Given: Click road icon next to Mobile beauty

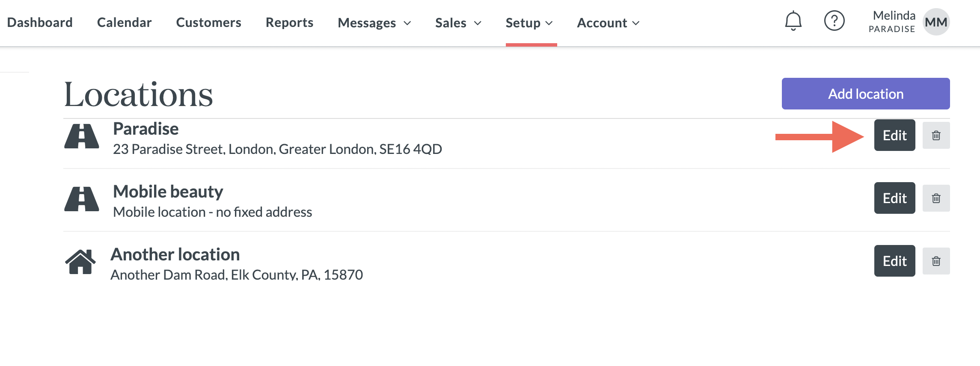Looking at the screenshot, I should click(x=82, y=199).
